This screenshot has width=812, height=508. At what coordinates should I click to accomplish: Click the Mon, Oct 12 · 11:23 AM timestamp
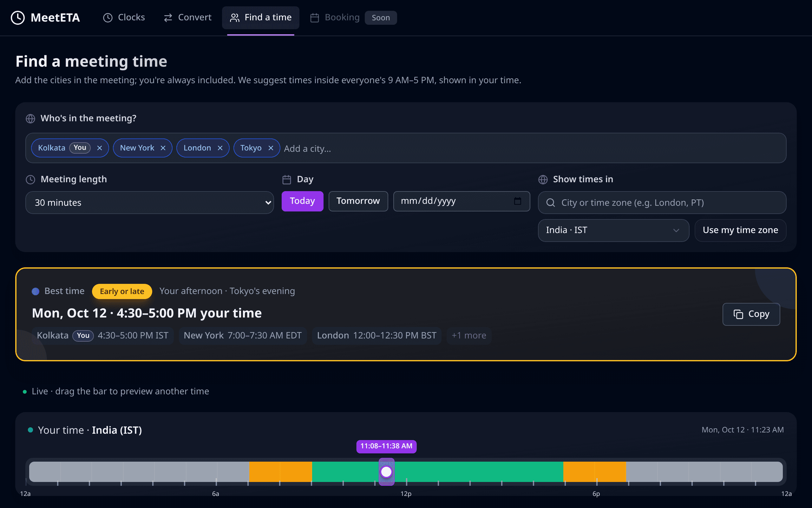tap(743, 430)
